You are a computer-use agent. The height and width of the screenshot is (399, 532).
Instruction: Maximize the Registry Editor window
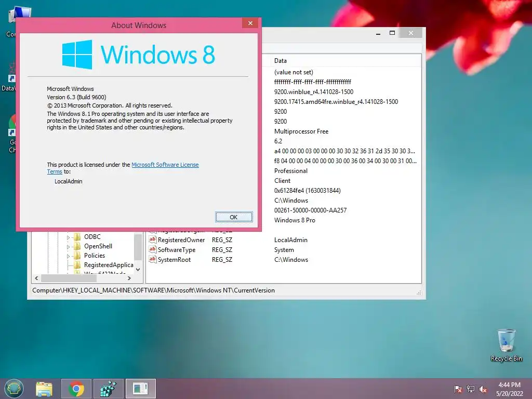392,33
